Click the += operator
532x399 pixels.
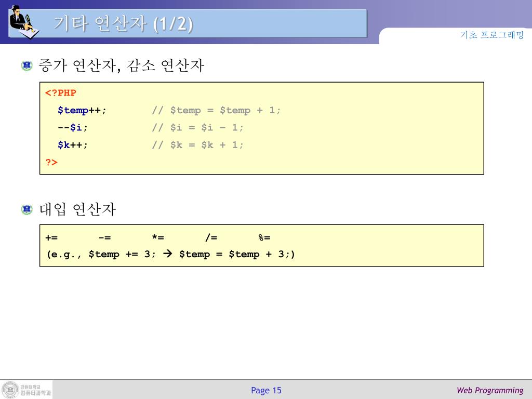coord(51,237)
